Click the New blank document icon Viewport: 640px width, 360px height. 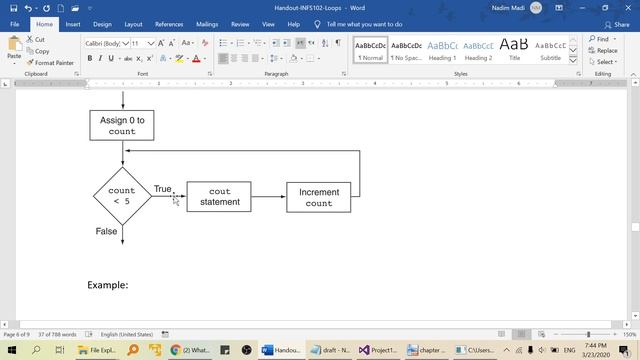pyautogui.click(x=60, y=8)
